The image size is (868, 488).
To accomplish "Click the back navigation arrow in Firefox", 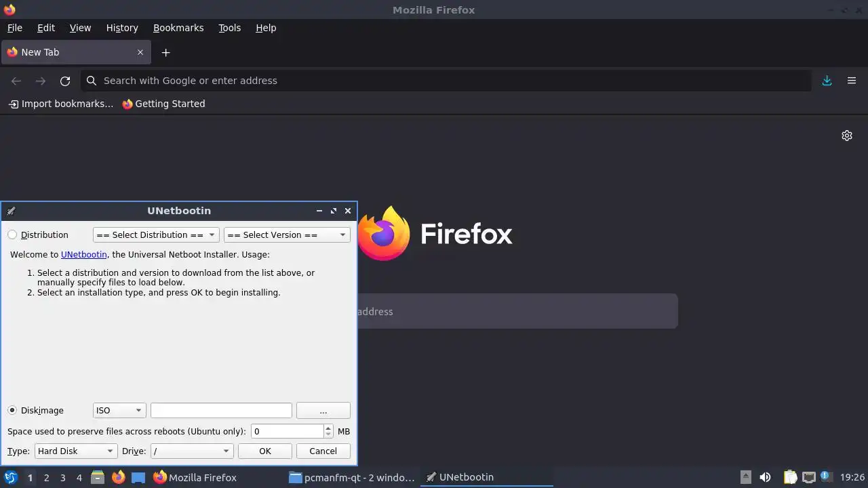I will (16, 81).
